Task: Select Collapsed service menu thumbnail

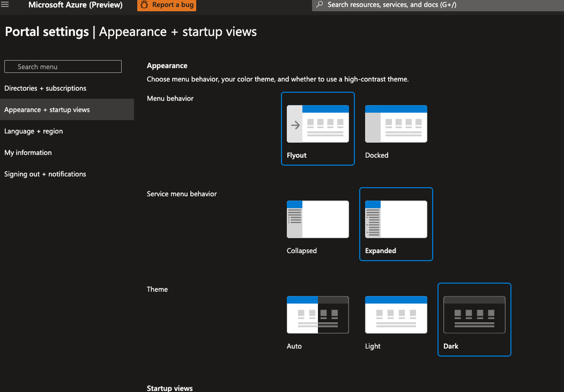Action: (317, 219)
